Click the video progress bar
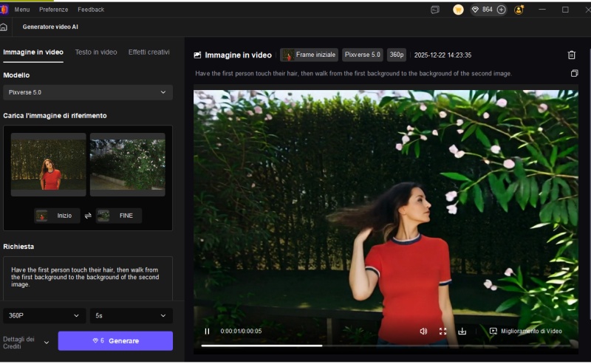The width and height of the screenshot is (591, 364). click(386, 346)
